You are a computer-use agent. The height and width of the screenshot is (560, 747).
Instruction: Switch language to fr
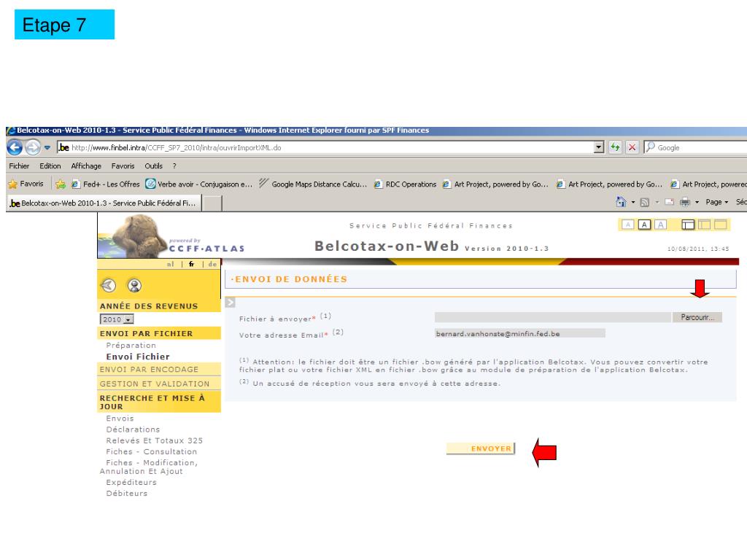[192, 264]
